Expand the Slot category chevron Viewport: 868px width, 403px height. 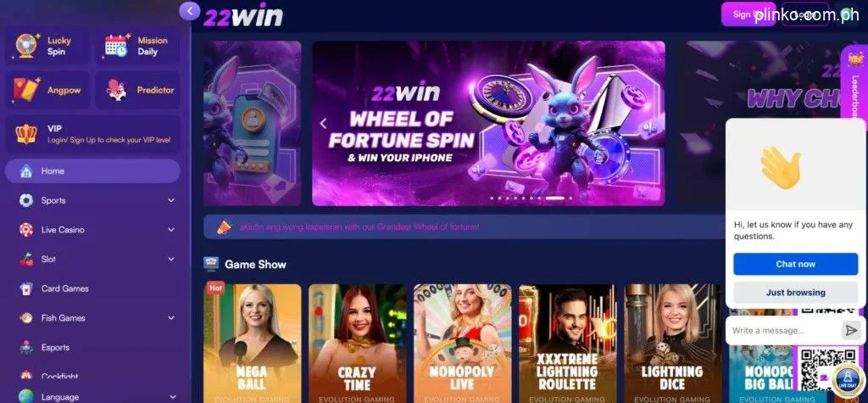(x=171, y=259)
